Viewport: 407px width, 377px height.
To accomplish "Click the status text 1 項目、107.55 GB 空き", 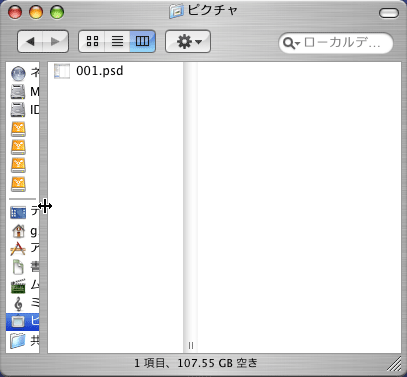I will tap(196, 363).
